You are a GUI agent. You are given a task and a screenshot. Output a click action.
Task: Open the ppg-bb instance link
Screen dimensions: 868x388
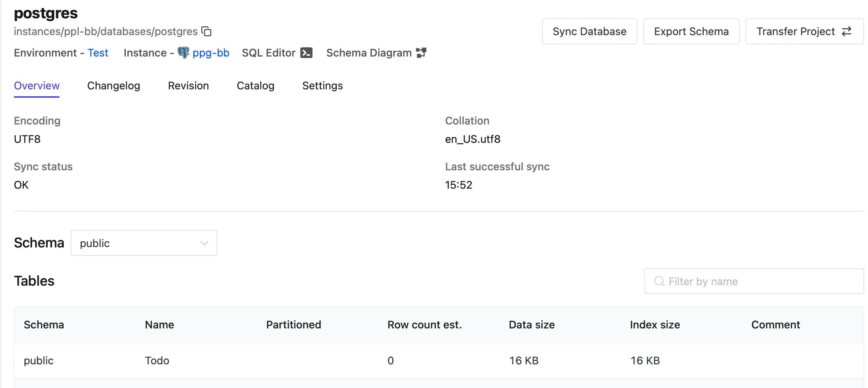click(x=211, y=53)
